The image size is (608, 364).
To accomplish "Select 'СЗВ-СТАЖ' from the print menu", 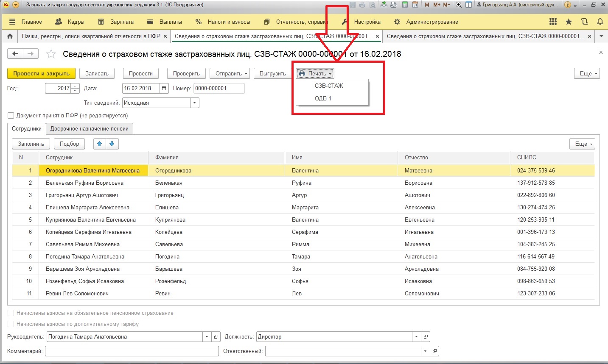I will click(x=328, y=86).
